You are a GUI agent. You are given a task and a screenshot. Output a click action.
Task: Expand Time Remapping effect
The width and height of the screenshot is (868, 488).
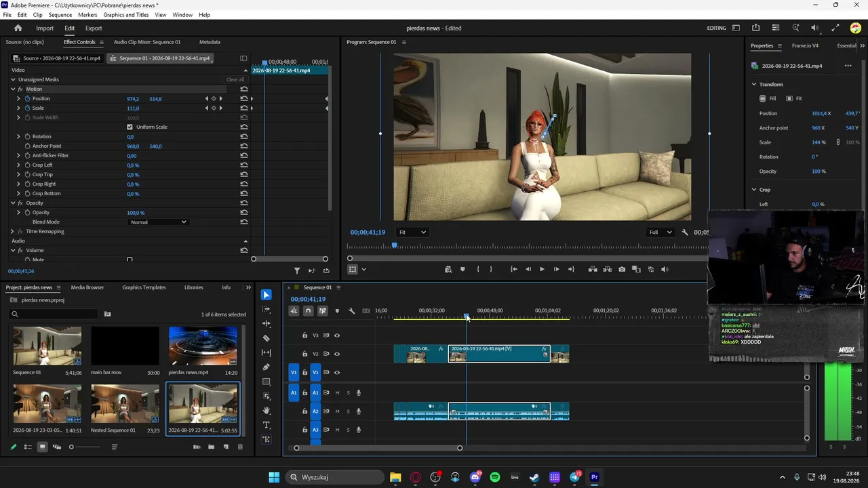pyautogui.click(x=12, y=232)
